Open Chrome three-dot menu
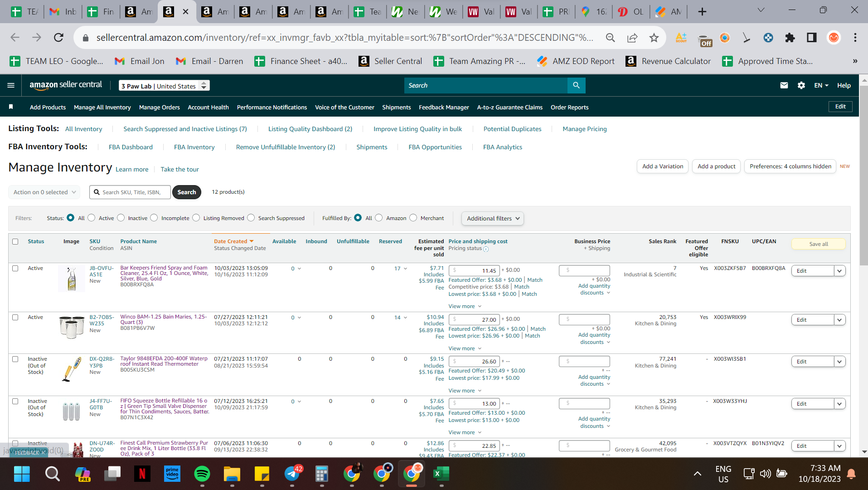This screenshot has width=868, height=490. [855, 38]
